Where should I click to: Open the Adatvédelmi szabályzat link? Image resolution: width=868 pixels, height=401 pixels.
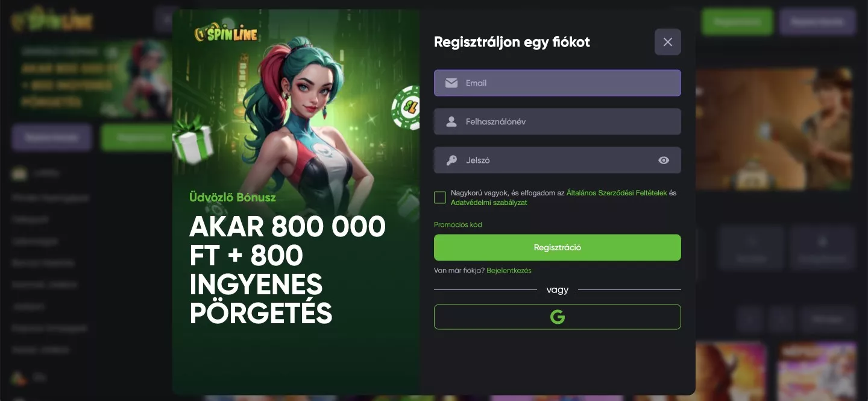point(489,203)
